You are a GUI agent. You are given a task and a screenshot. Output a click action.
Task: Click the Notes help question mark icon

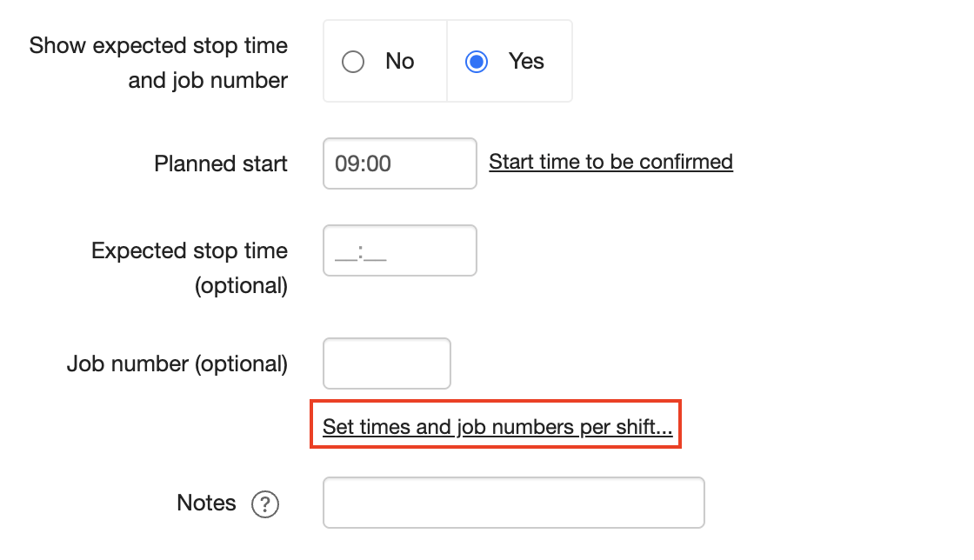266,503
